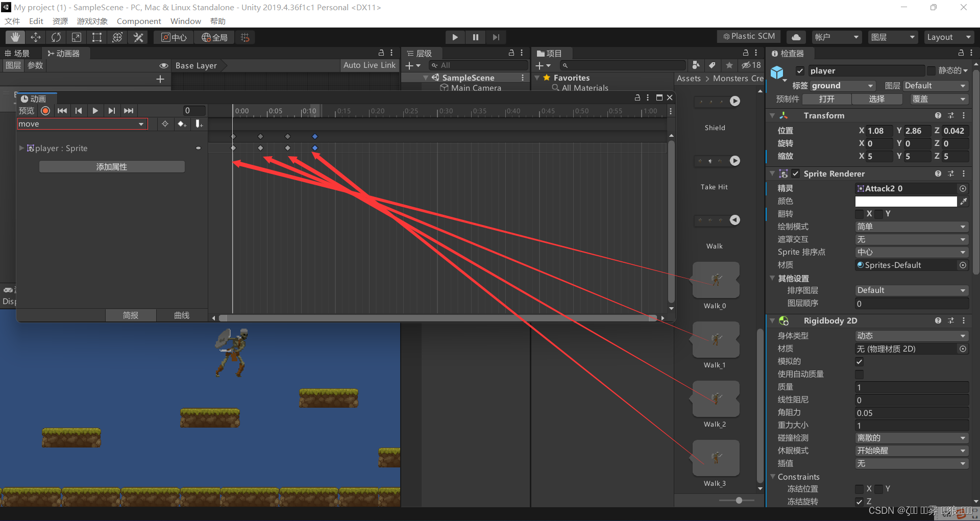Select the Move tool
The image size is (980, 521).
click(36, 37)
